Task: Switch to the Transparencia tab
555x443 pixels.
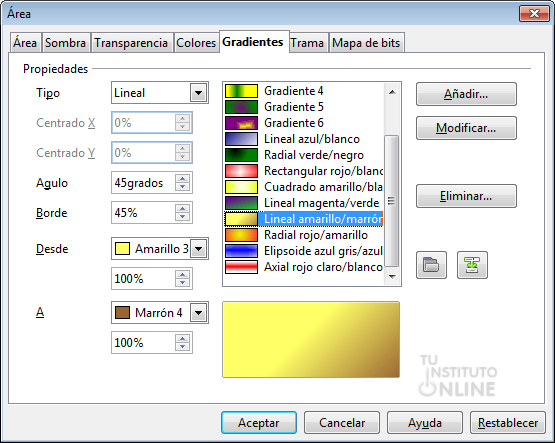Action: pos(131,43)
